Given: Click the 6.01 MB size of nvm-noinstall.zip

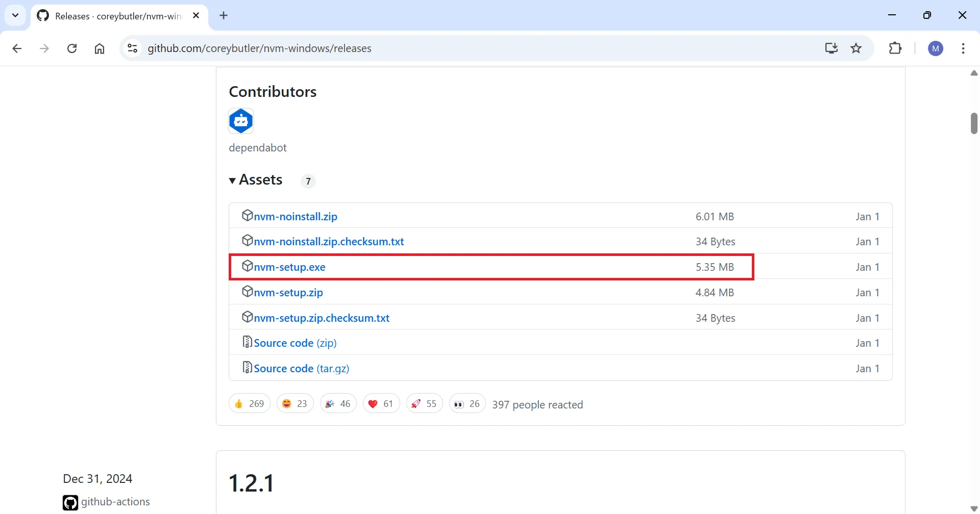Looking at the screenshot, I should pos(715,217).
